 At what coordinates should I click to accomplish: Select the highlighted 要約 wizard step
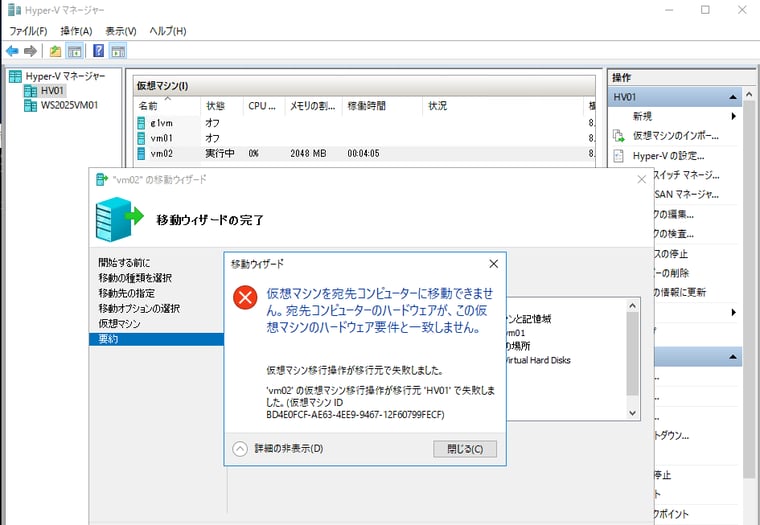coord(156,339)
